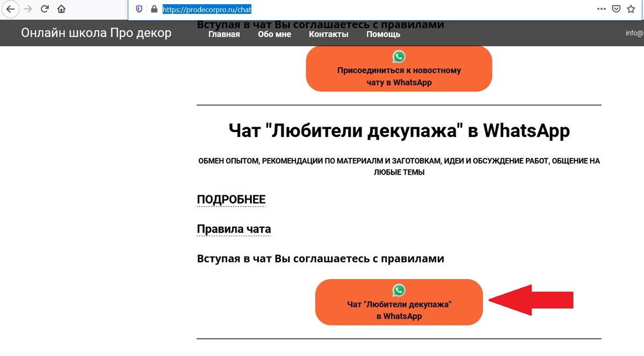Click the Чат "Любители декупажа" в WhatsApp button
The image size is (644, 356).
[399, 302]
